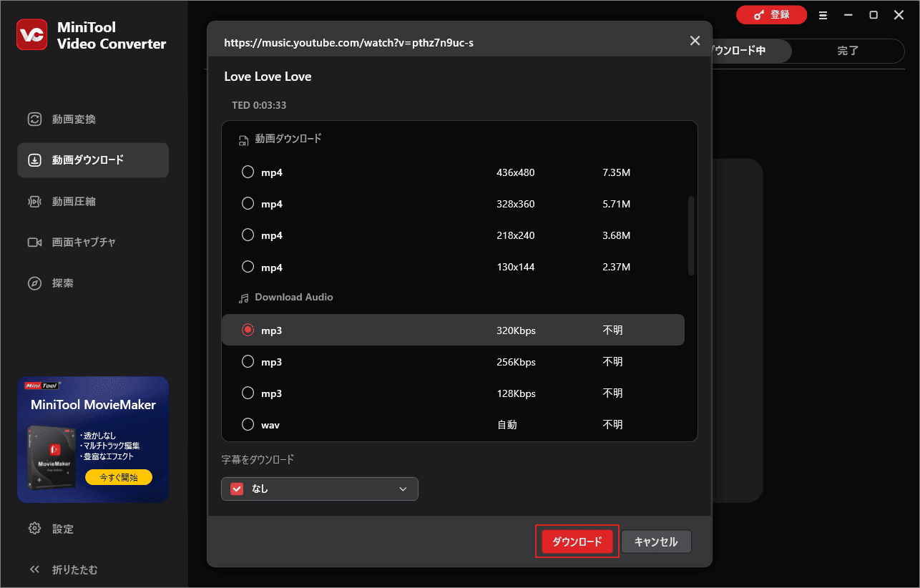Screen dimensions: 920x588
Task: Switch to the 完了 tab
Action: (848, 51)
